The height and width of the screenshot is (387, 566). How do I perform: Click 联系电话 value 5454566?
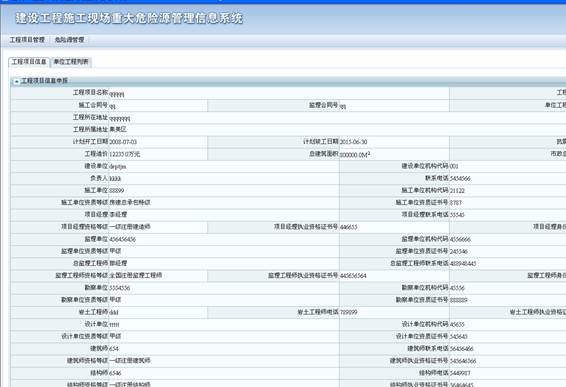coord(460,179)
